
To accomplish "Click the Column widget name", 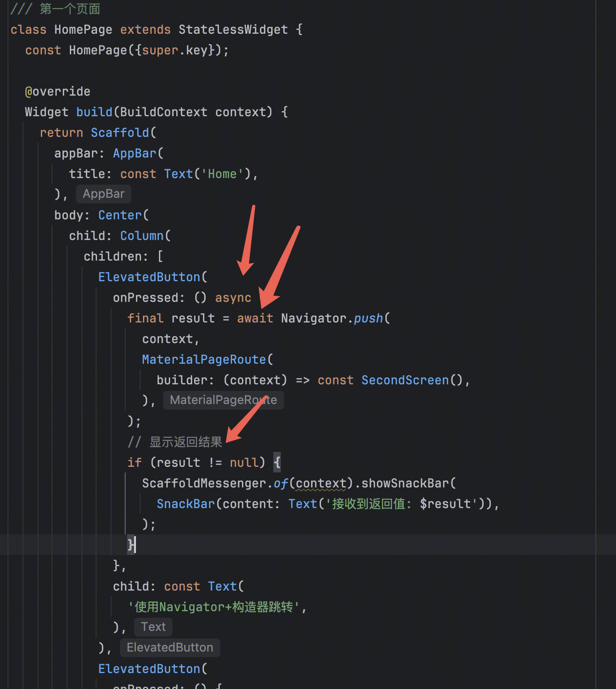I will 142,236.
